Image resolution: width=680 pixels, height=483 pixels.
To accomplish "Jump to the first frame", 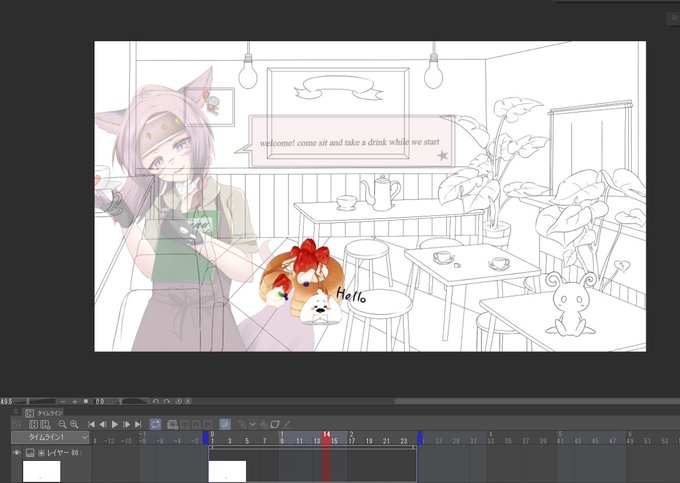I will click(x=92, y=424).
